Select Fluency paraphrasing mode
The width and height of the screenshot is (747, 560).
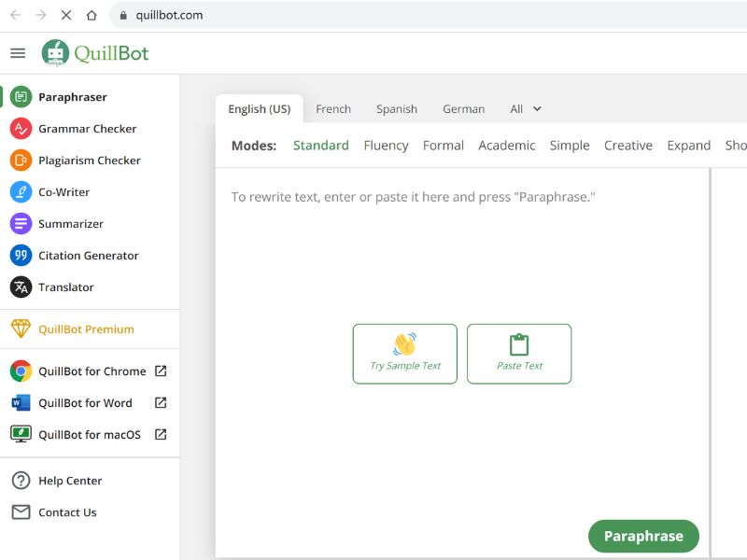[386, 146]
